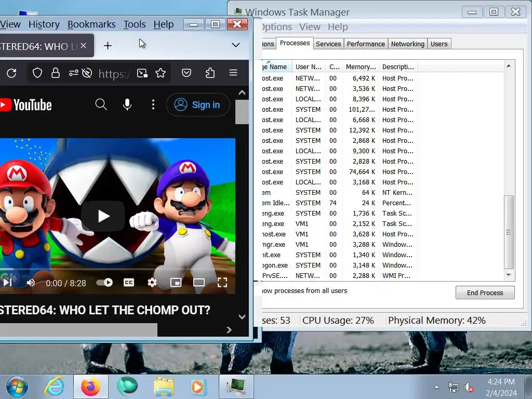This screenshot has width=532, height=399.
Task: Sort processes by Description column
Action: pyautogui.click(x=398, y=67)
